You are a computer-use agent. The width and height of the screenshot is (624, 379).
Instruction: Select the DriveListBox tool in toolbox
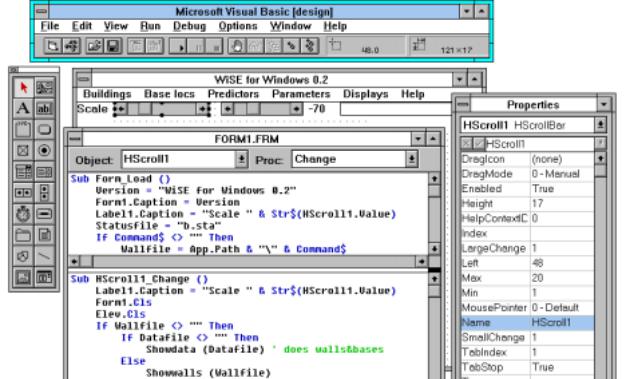pyautogui.click(x=45, y=214)
